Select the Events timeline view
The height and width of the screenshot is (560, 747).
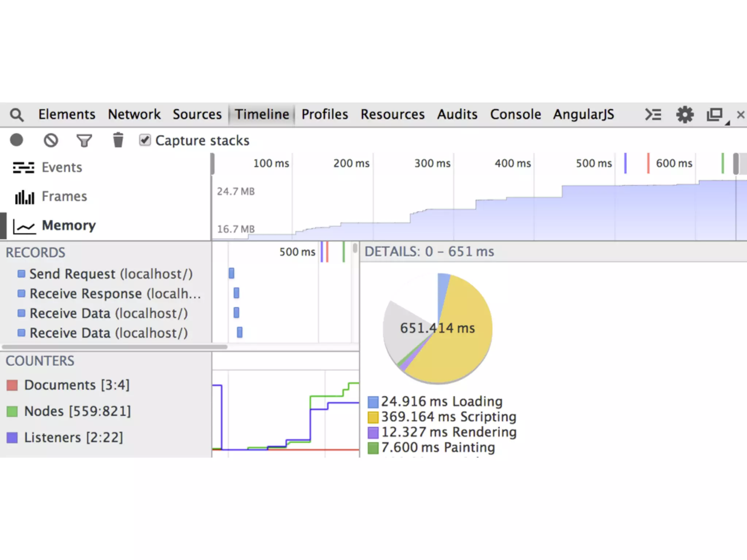point(61,167)
